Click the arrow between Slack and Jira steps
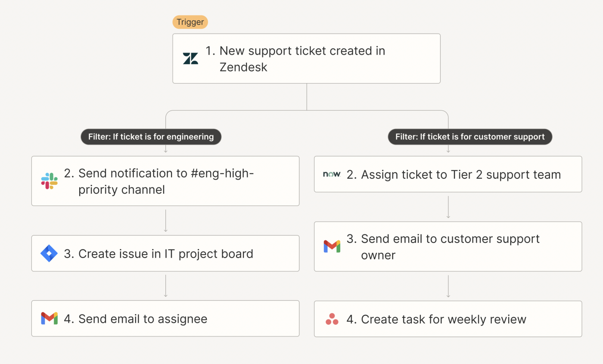The width and height of the screenshot is (603, 364). 165,221
